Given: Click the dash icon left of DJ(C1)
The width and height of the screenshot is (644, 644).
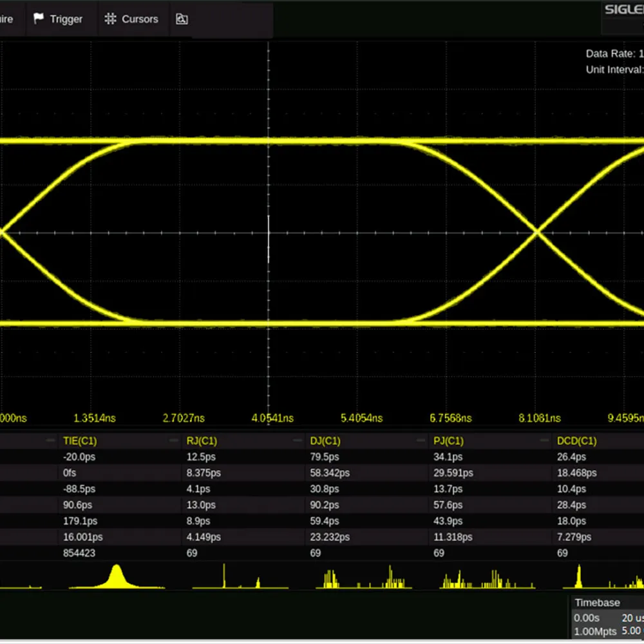Looking at the screenshot, I should (x=298, y=441).
